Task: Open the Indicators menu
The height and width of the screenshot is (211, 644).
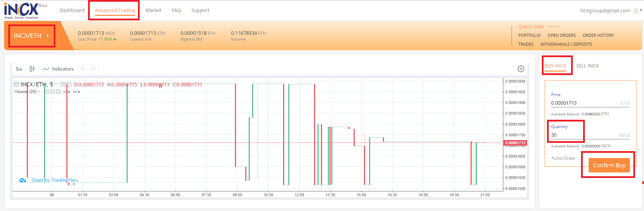Action: 58,69
